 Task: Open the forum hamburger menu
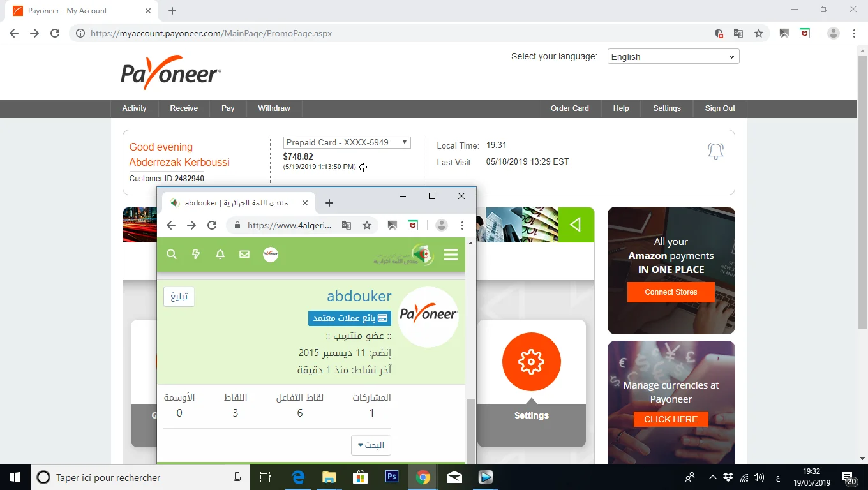tap(451, 255)
